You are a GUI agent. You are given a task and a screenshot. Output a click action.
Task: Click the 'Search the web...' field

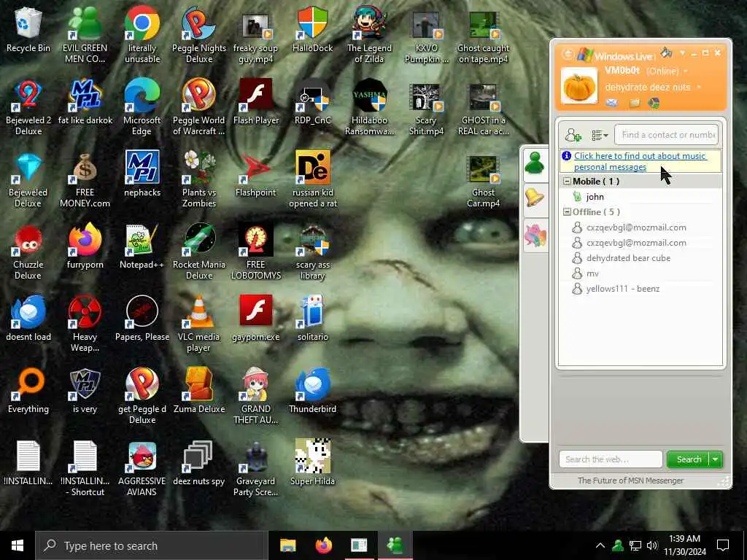click(x=611, y=459)
